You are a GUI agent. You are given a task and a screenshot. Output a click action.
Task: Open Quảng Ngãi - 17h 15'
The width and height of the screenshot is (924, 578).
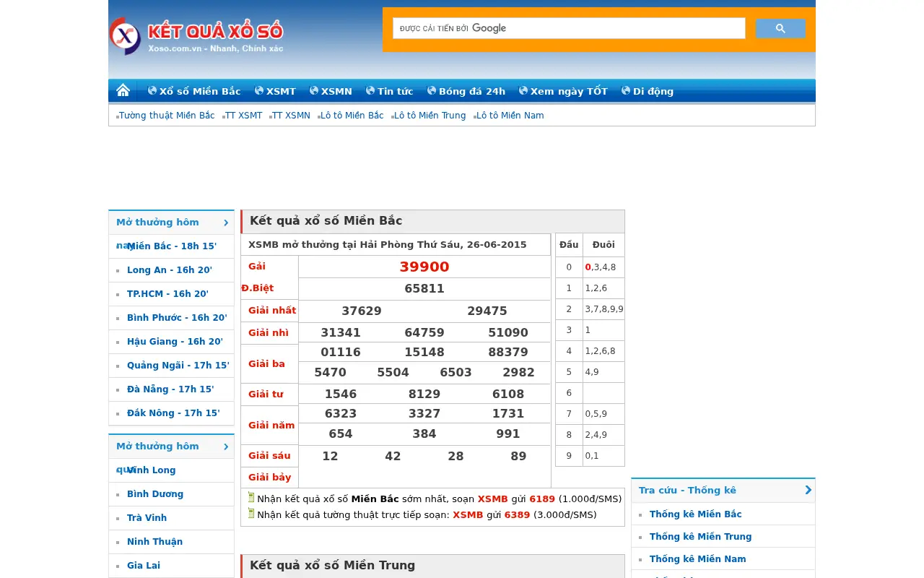click(x=178, y=366)
